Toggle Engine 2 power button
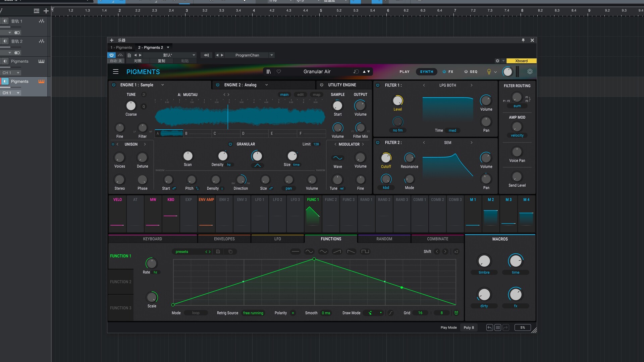Screen dimensions: 644x362 click(x=218, y=85)
